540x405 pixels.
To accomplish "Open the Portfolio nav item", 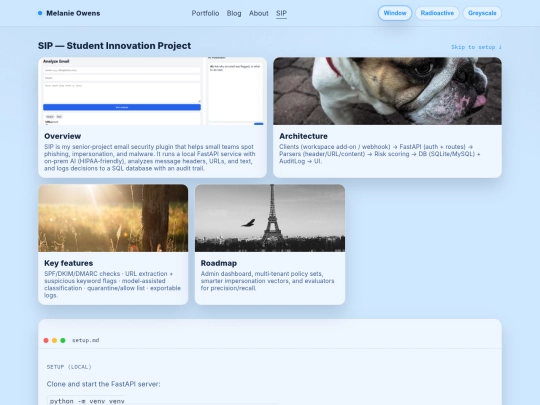I will pos(205,13).
